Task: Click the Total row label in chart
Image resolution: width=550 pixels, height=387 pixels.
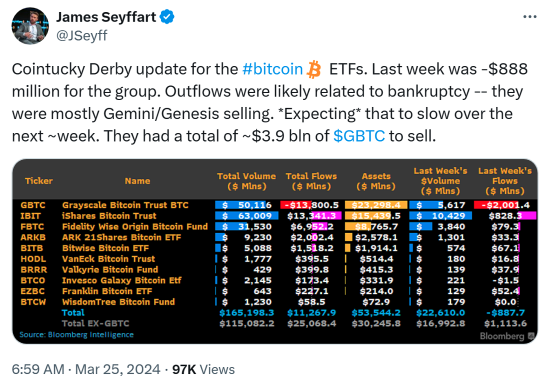Action: [x=73, y=313]
